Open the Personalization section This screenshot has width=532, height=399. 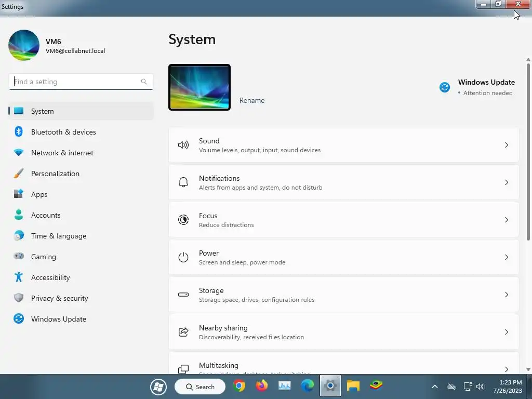tap(81, 174)
